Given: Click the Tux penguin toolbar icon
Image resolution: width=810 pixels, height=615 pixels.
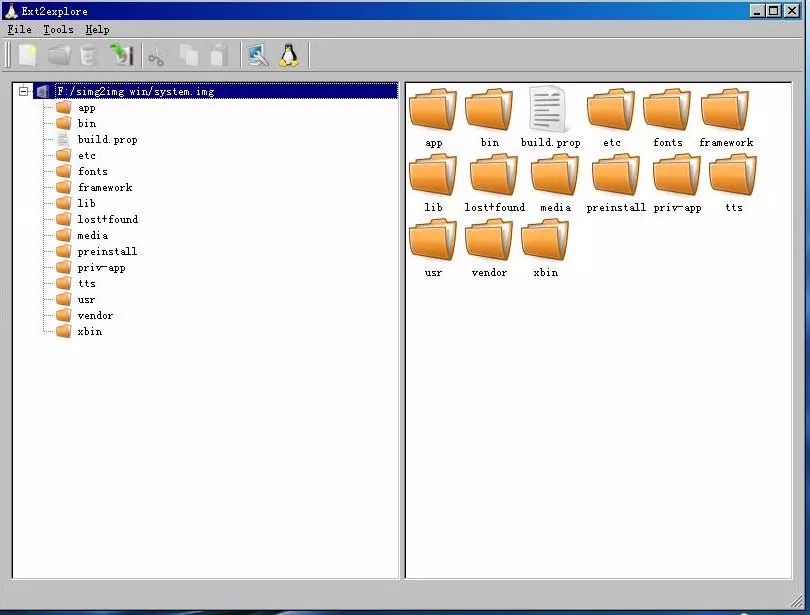Looking at the screenshot, I should pyautogui.click(x=289, y=55).
